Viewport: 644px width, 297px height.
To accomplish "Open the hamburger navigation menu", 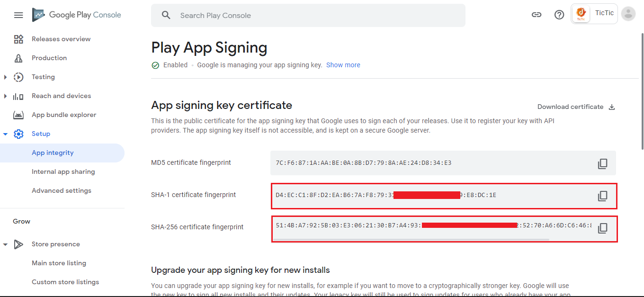I will click(18, 15).
